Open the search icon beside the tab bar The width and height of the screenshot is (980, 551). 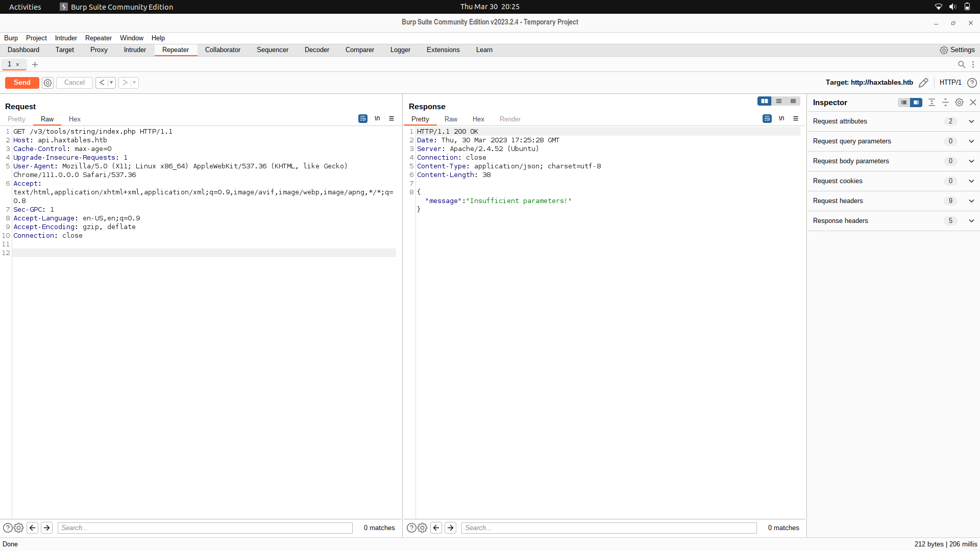(x=961, y=65)
